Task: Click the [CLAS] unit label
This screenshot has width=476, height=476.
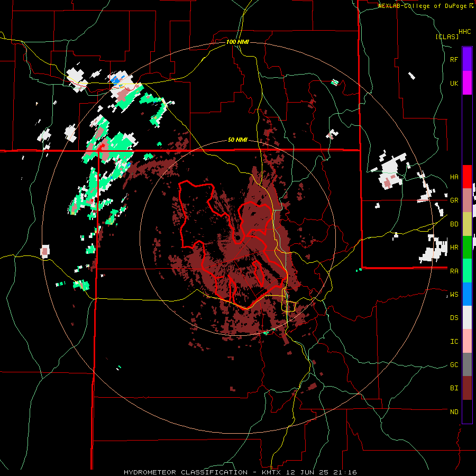Action: pyautogui.click(x=447, y=37)
